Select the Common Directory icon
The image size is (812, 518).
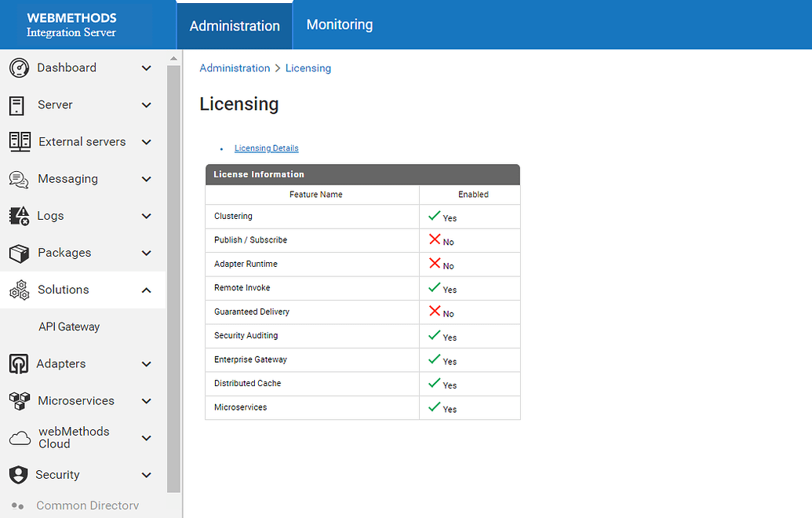[x=19, y=505]
